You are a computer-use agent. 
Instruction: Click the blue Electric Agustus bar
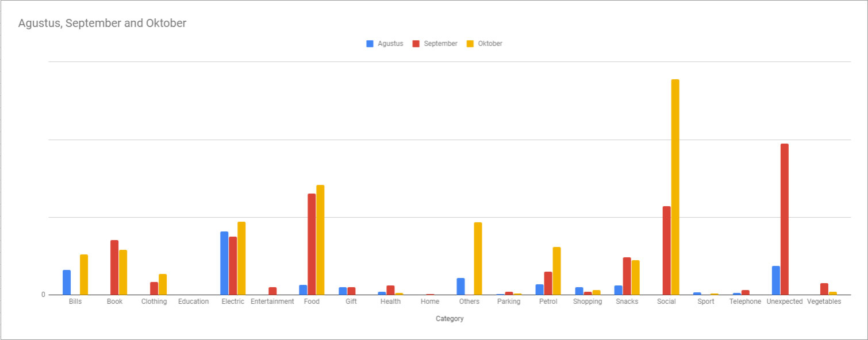(x=224, y=263)
